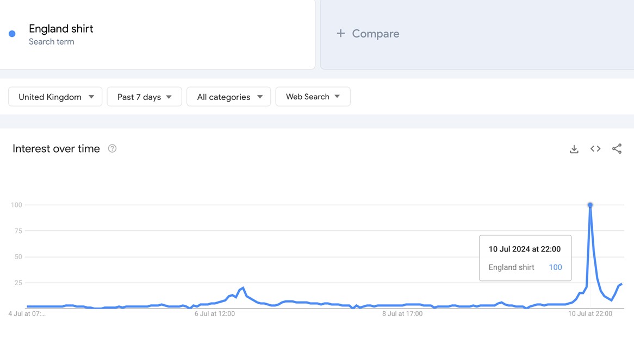Click the blue dot beside England shirt
The width and height of the screenshot is (634, 364).
(x=12, y=34)
